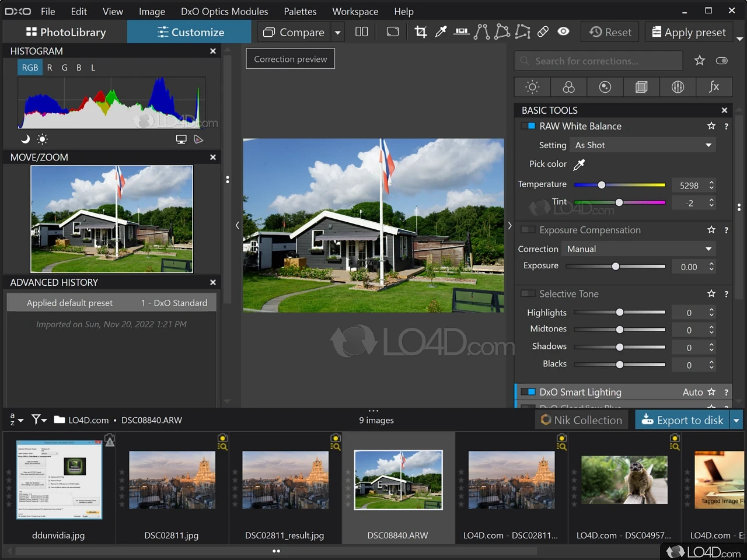
Task: Open the Palettes menu
Action: pyautogui.click(x=300, y=11)
